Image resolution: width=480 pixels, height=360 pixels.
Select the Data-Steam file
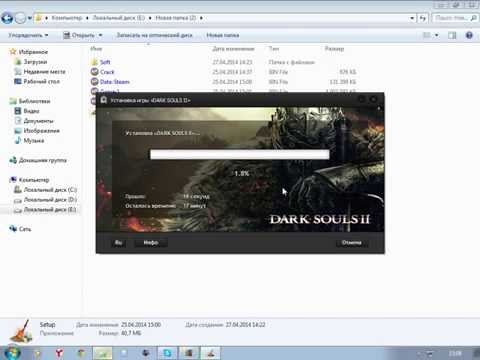click(x=115, y=82)
